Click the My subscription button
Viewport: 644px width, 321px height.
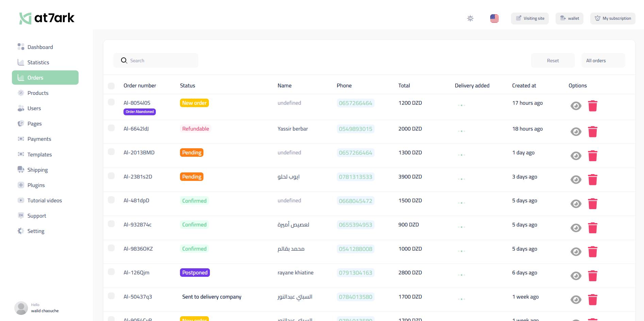[x=613, y=18]
